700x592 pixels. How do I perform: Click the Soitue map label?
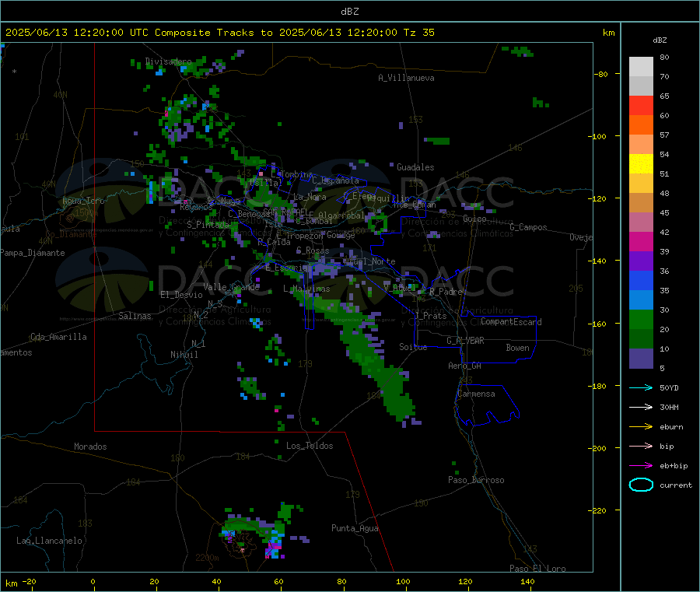(x=413, y=346)
